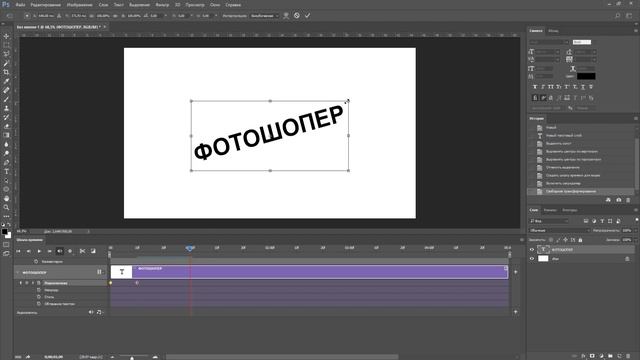The image size is (640, 360).
Task: Select the Rectangular Marquee tool
Action: [6, 45]
